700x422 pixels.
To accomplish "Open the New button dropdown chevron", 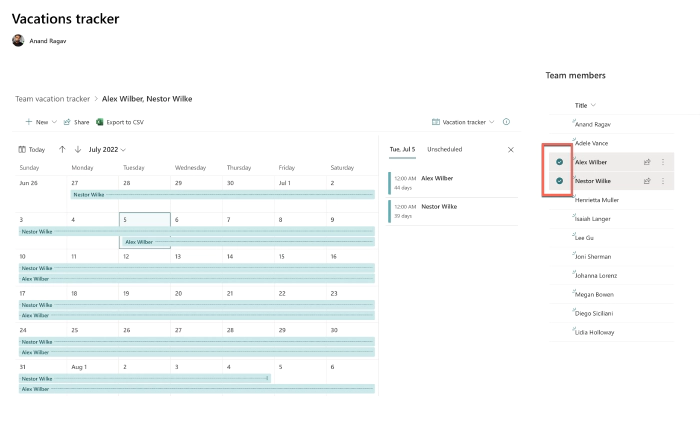I will coord(54,122).
